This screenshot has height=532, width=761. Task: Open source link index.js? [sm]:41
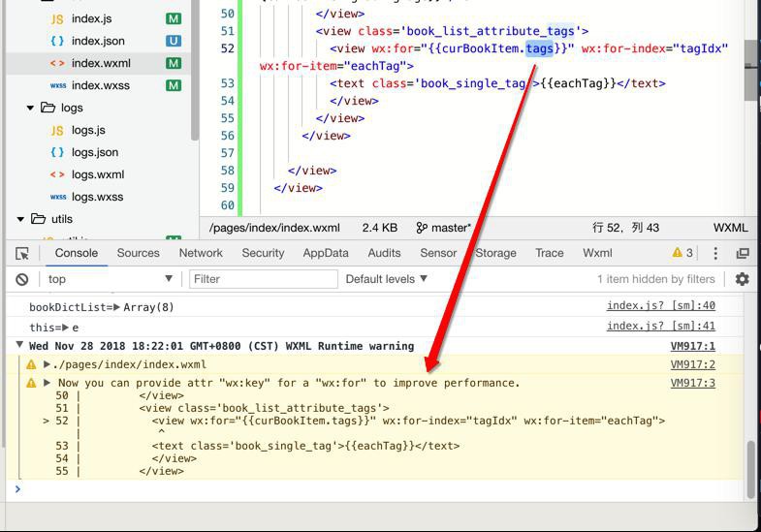661,326
